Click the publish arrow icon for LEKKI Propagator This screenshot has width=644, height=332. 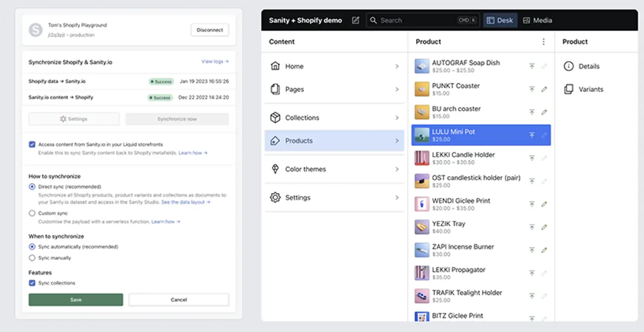point(532,273)
